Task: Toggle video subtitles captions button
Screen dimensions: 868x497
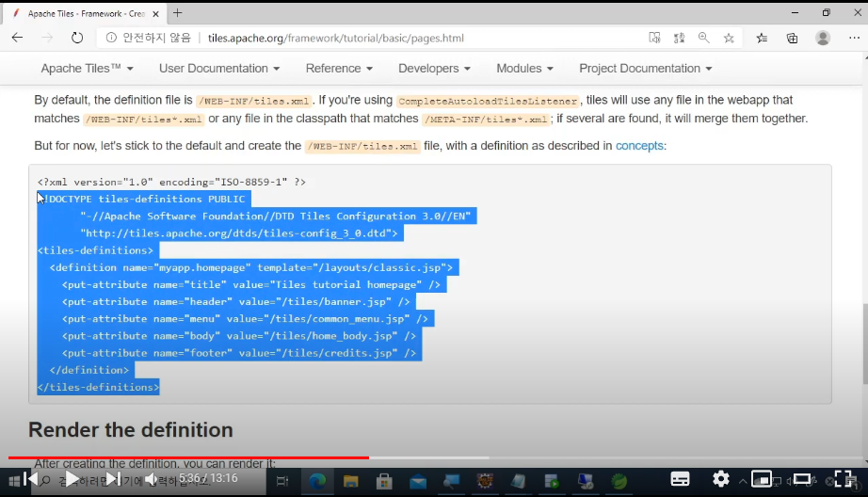Action: pos(680,479)
